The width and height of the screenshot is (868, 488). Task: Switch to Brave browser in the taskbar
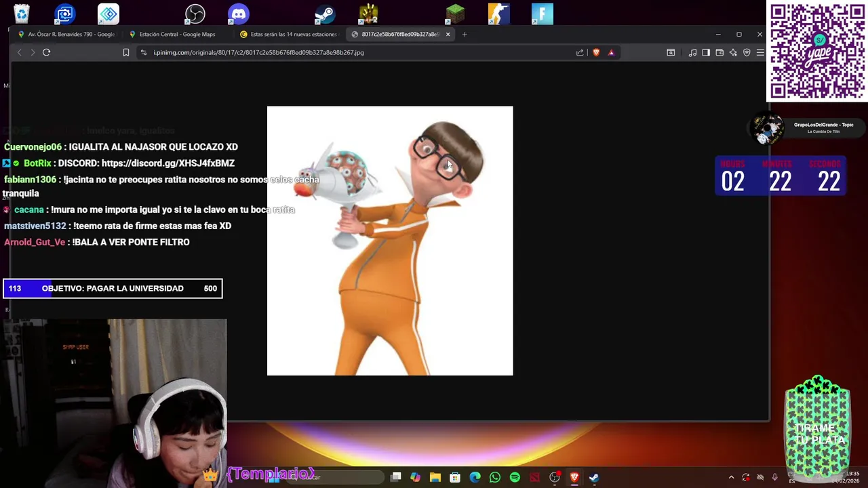pyautogui.click(x=574, y=477)
